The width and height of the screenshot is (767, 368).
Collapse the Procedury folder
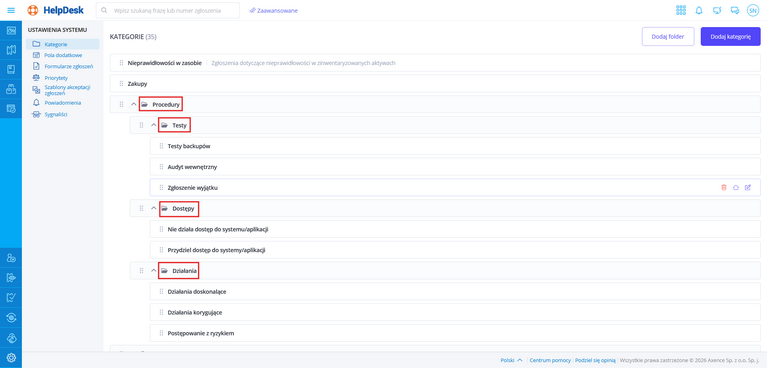click(134, 104)
